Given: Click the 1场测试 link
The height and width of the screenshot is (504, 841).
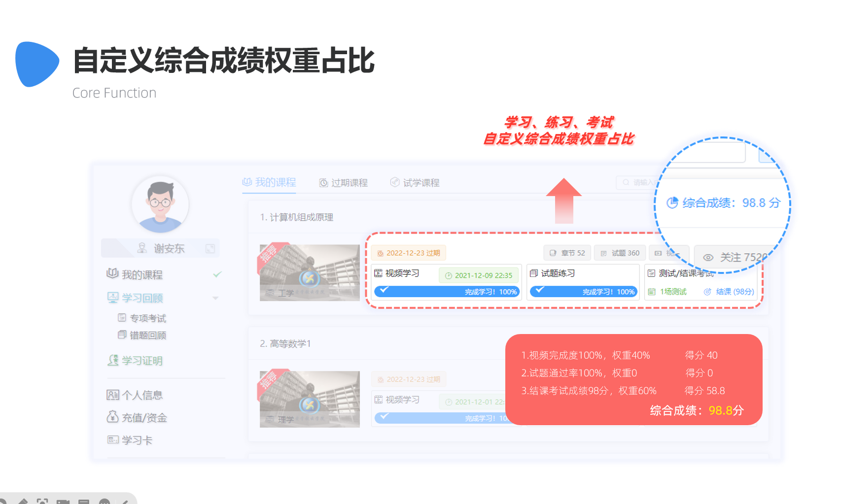Looking at the screenshot, I should [667, 292].
